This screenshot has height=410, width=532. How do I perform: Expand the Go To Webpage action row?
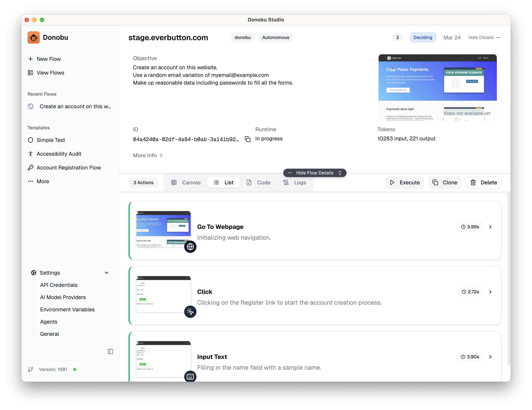[x=490, y=227]
